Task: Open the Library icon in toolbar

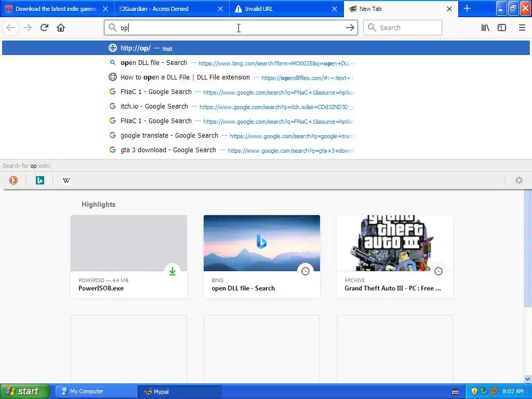Action: click(x=485, y=28)
